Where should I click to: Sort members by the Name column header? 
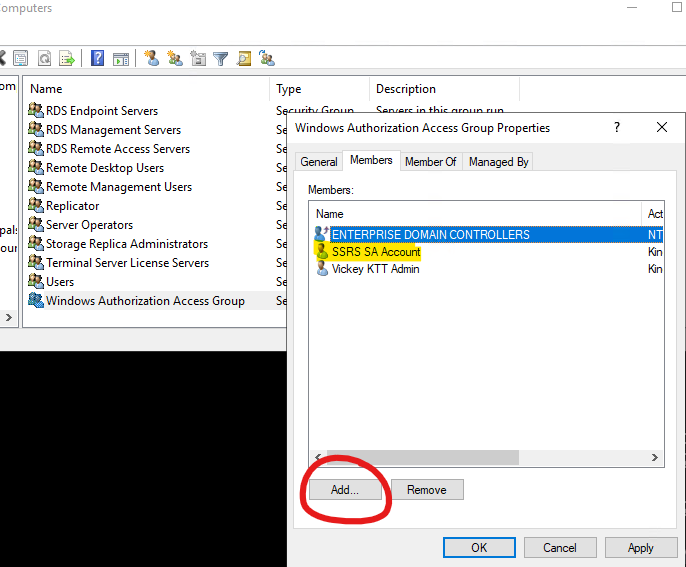475,214
